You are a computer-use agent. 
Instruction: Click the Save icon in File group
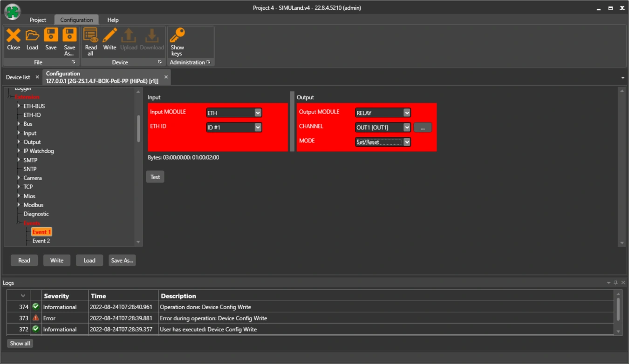coord(51,36)
